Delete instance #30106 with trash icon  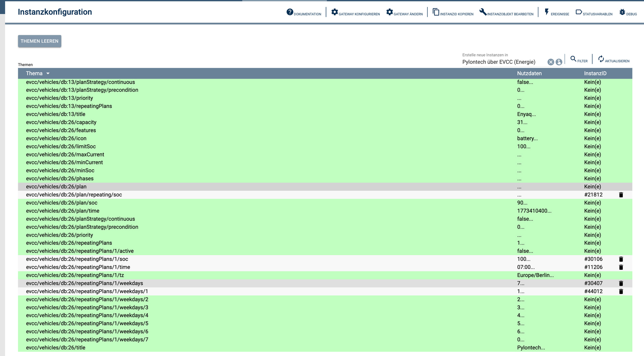click(621, 259)
